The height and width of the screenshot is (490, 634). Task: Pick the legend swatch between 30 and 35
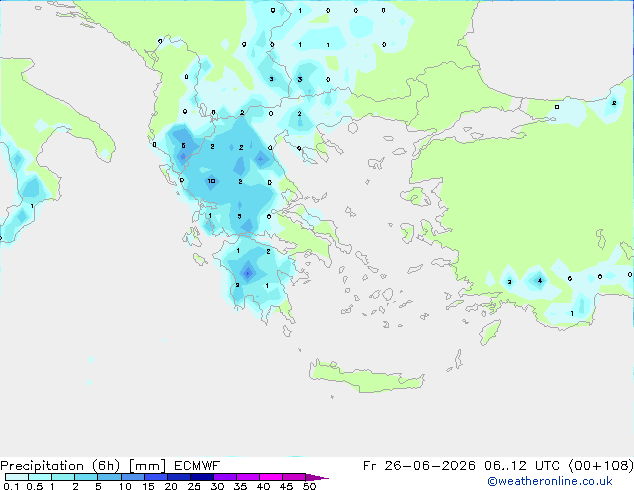click(225, 477)
